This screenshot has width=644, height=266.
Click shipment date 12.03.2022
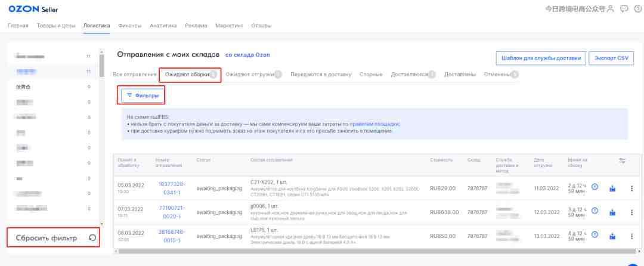tap(547, 212)
